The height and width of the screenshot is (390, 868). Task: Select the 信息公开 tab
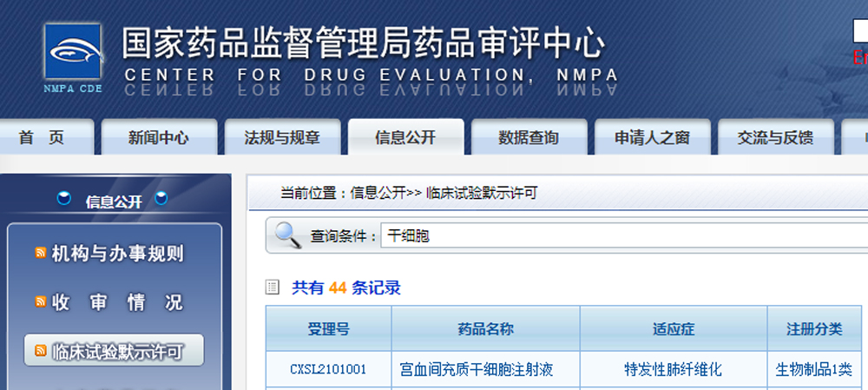(405, 138)
